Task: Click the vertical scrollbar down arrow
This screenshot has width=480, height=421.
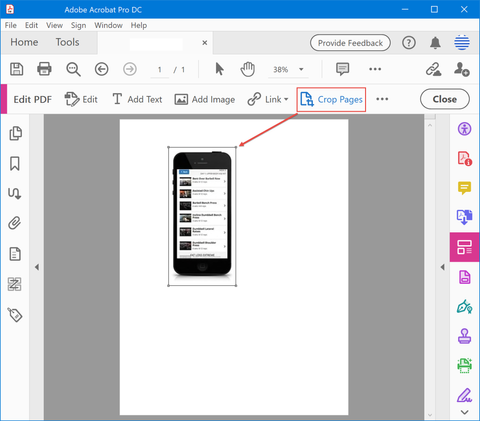Action: [430, 415]
